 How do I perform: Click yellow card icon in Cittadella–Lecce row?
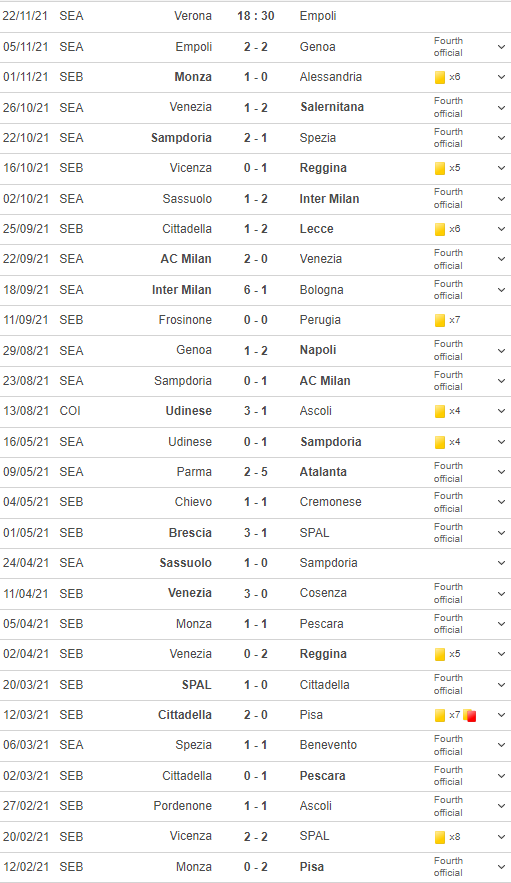tap(440, 229)
